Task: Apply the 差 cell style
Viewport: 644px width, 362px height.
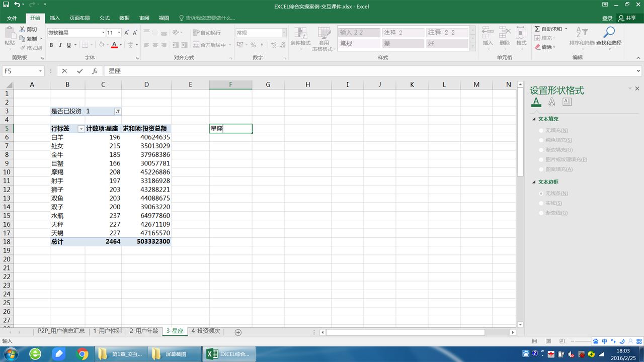Action: 403,44
